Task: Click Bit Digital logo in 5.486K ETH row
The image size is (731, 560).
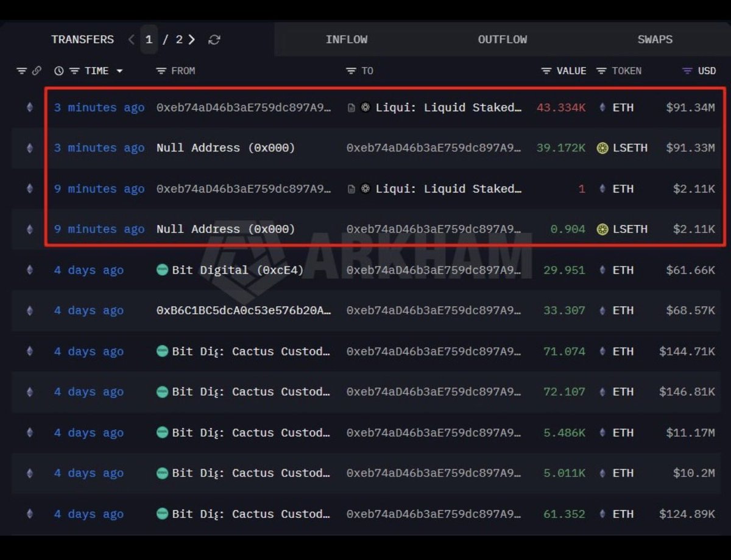Action: pyautogui.click(x=162, y=432)
